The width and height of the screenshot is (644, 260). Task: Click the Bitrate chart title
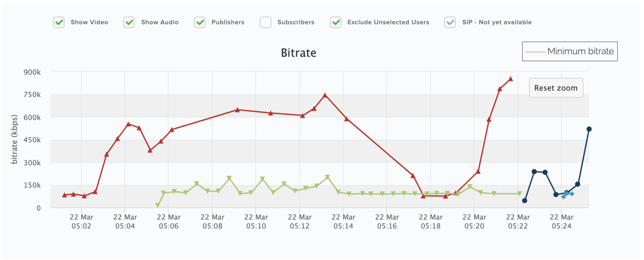pos(299,53)
